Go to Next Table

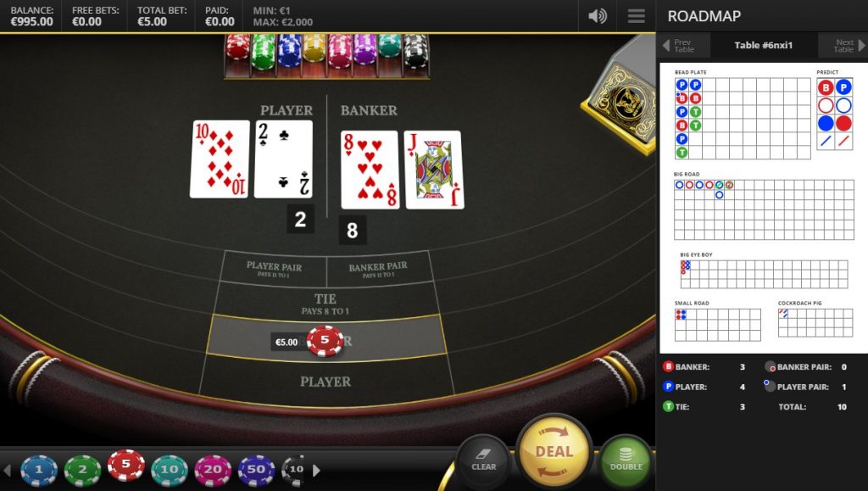pyautogui.click(x=848, y=46)
